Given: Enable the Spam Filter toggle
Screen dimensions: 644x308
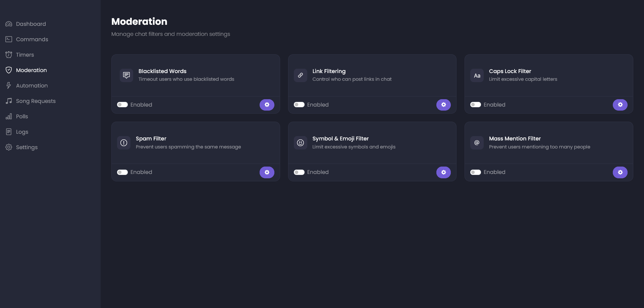Looking at the screenshot, I should coord(122,172).
